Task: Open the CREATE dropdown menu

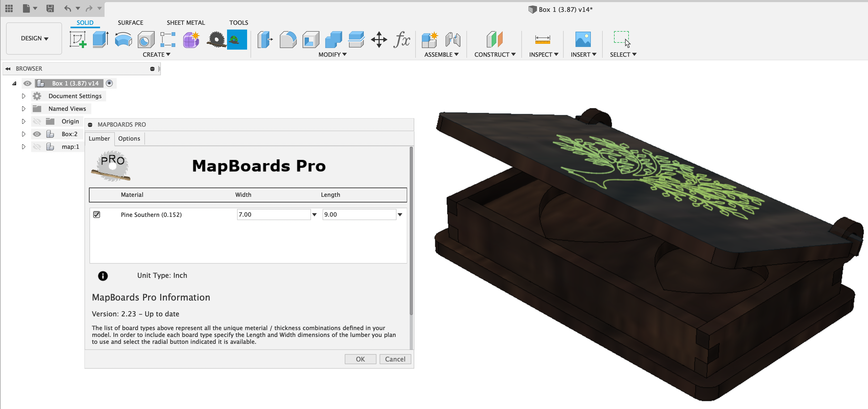Action: 156,55
